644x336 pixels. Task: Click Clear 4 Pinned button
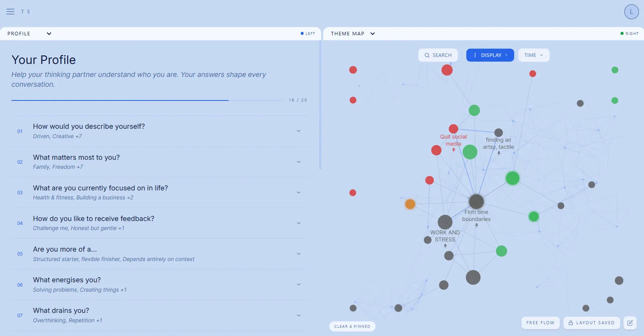352,326
